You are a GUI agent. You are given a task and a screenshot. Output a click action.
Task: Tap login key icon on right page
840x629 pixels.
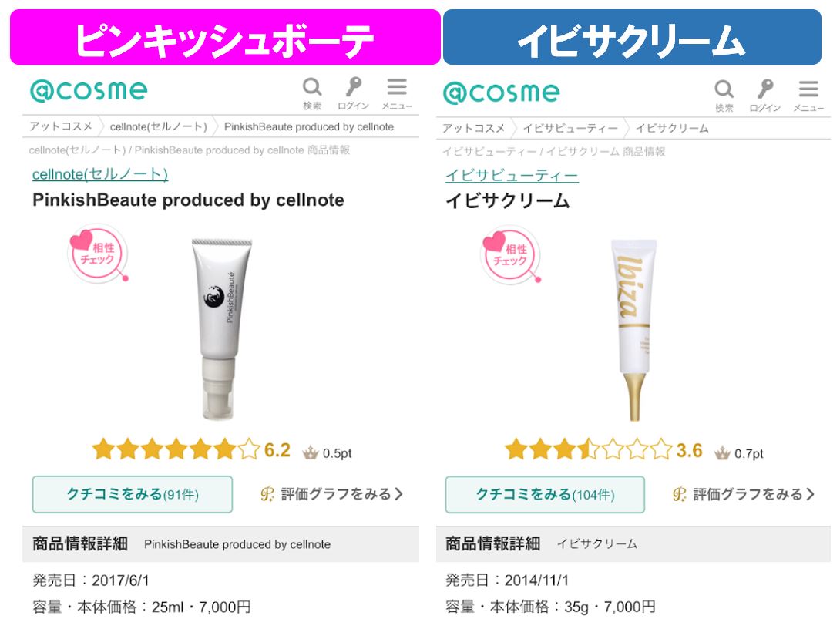765,96
